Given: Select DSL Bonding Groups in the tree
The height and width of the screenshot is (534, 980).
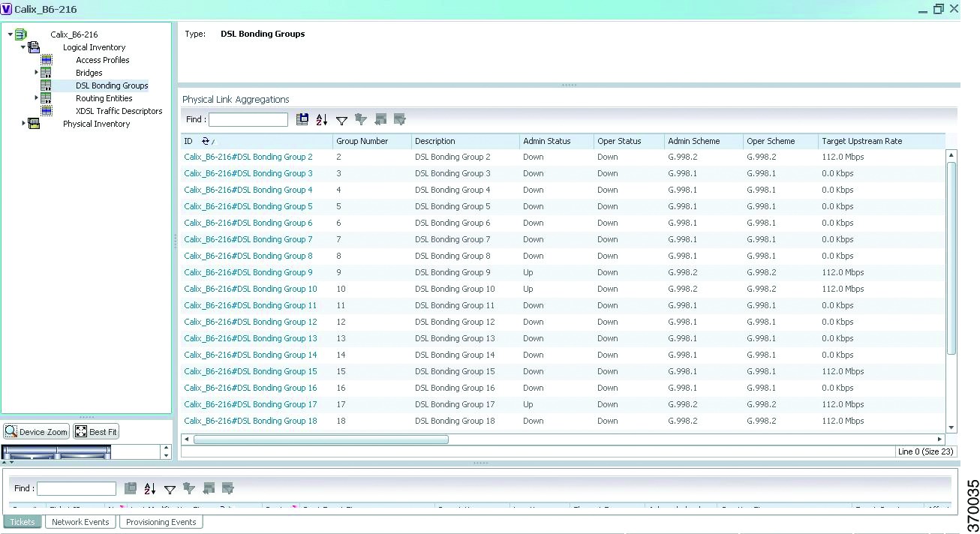Looking at the screenshot, I should pos(112,85).
